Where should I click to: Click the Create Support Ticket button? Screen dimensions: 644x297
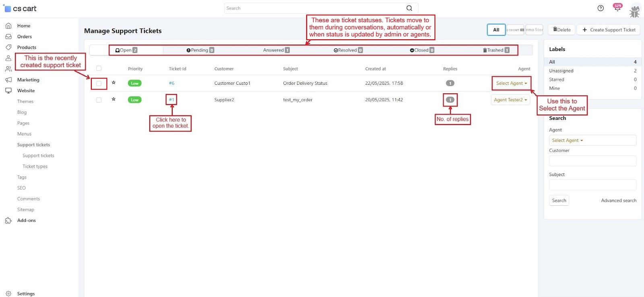608,30
